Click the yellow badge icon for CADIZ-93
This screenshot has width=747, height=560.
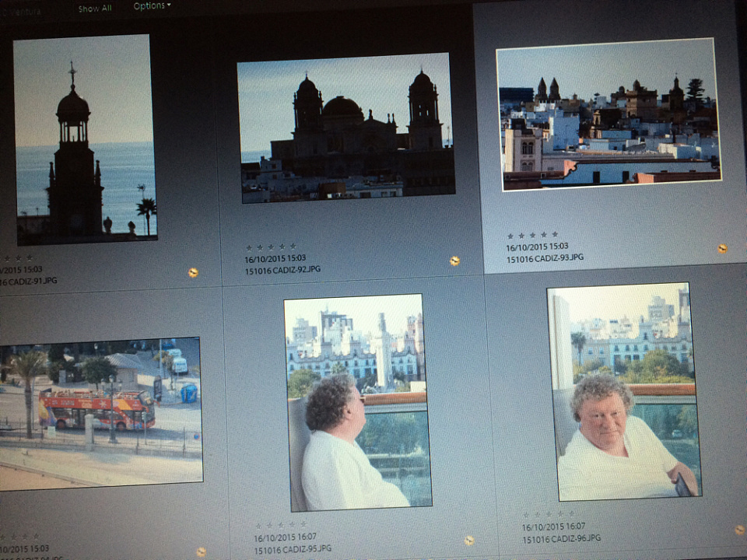click(723, 248)
